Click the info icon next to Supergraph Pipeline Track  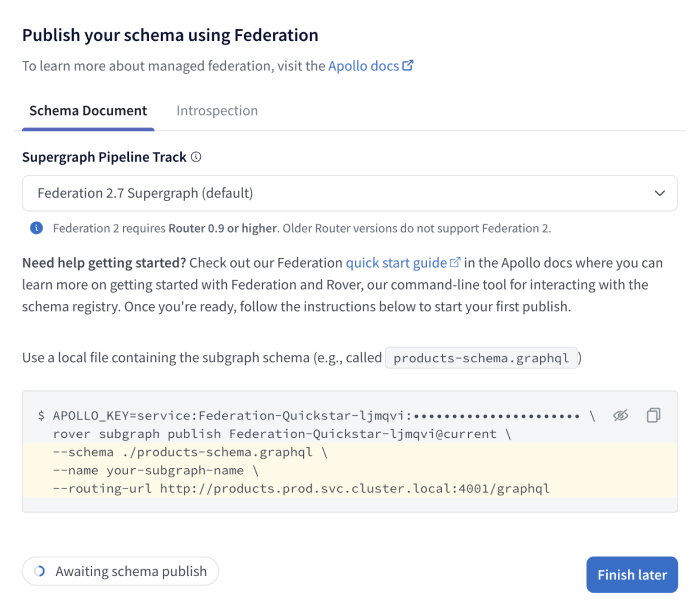coord(196,157)
